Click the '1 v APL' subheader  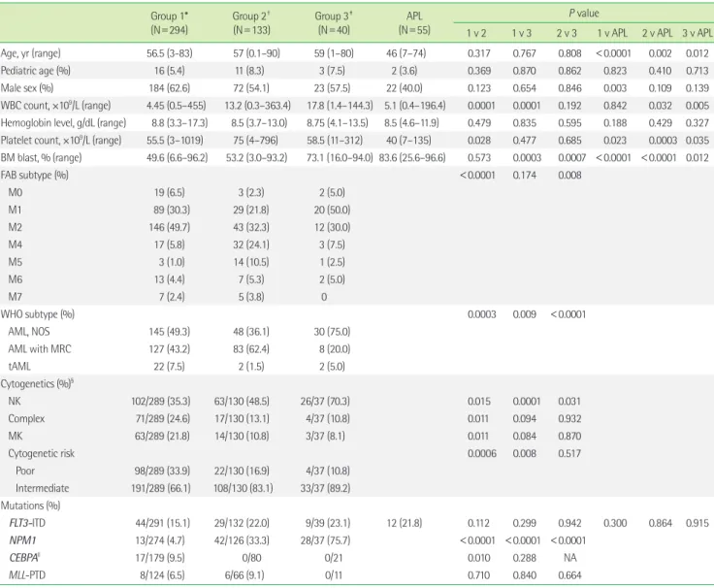[x=612, y=33]
